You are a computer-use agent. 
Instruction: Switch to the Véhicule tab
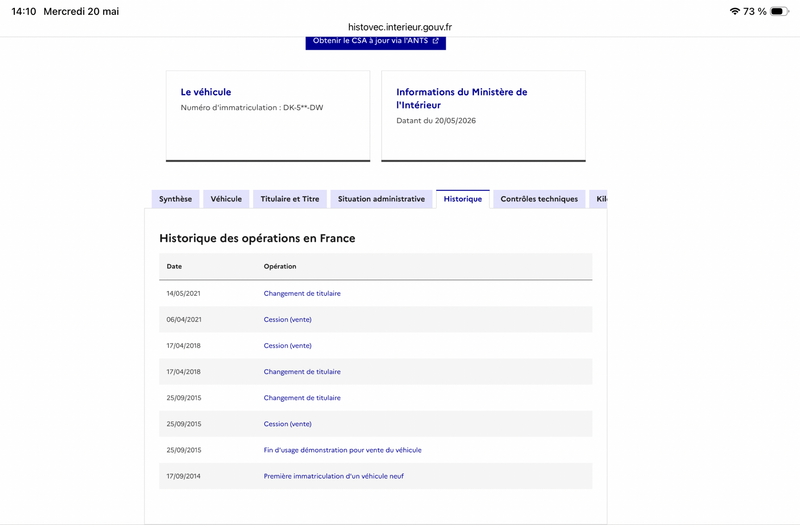(x=226, y=199)
